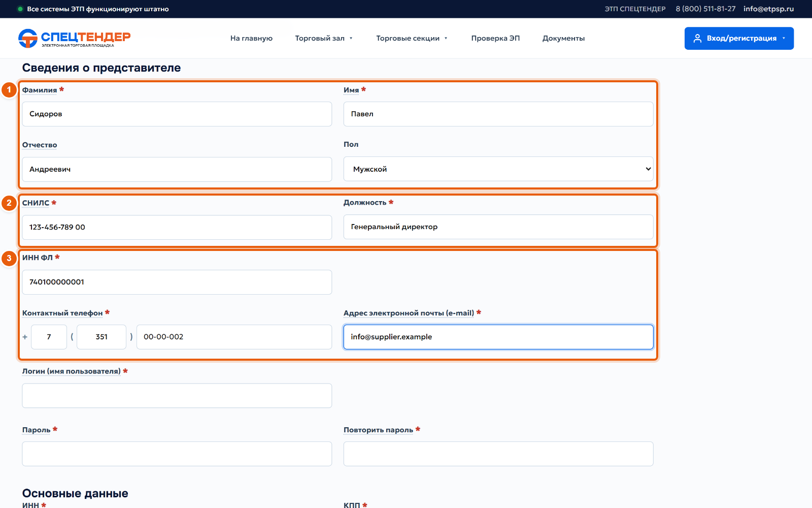Click the Основные данные heading
The width and height of the screenshot is (812, 508).
75,493
